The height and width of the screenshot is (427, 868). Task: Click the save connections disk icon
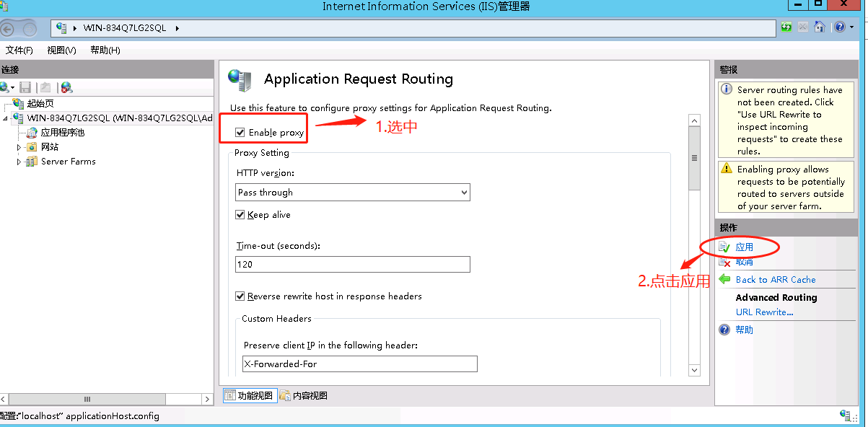[25, 87]
